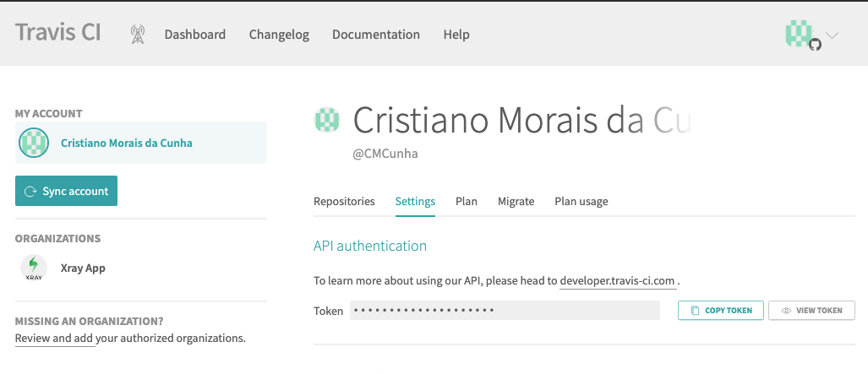868x374 pixels.
Task: Click the sidebar account avatar for Cristiano
Action: click(x=34, y=143)
